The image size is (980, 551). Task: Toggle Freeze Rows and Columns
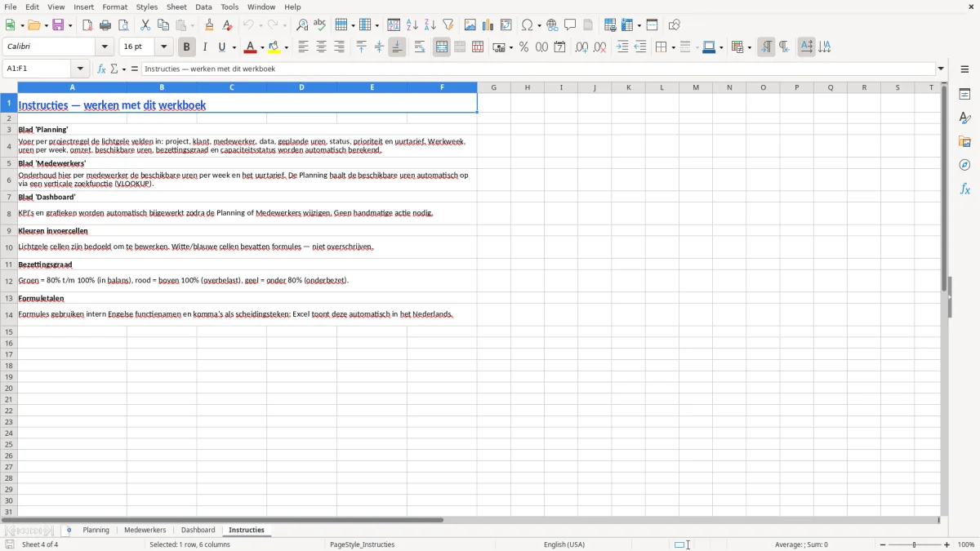pos(627,25)
